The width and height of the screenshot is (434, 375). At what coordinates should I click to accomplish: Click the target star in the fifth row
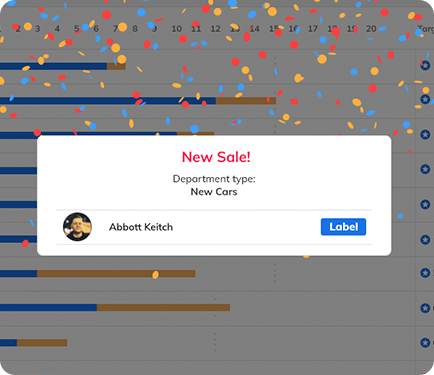pyautogui.click(x=425, y=204)
